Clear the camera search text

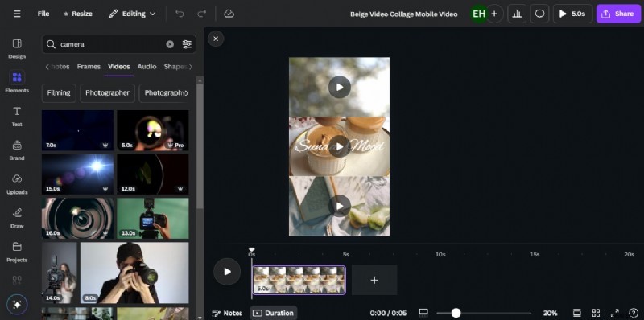[x=170, y=44]
